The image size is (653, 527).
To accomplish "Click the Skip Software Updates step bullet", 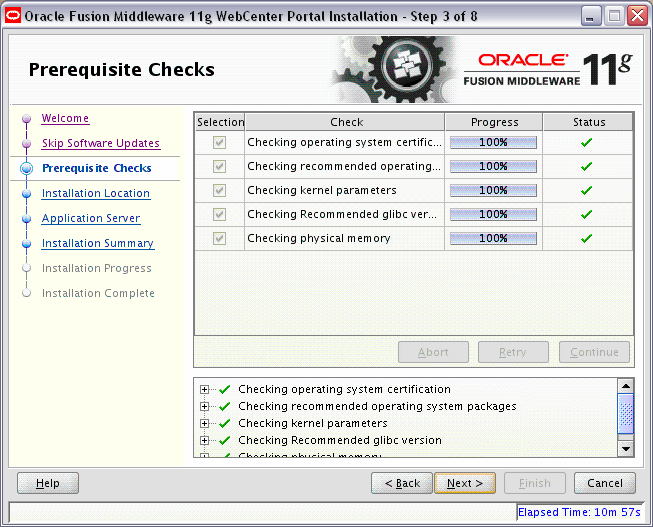I will pos(27,144).
